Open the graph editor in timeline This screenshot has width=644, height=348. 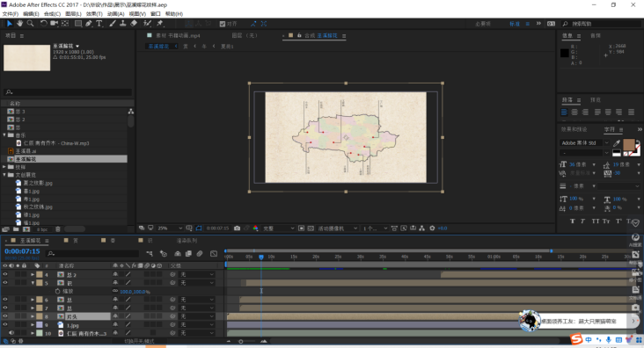[214, 254]
